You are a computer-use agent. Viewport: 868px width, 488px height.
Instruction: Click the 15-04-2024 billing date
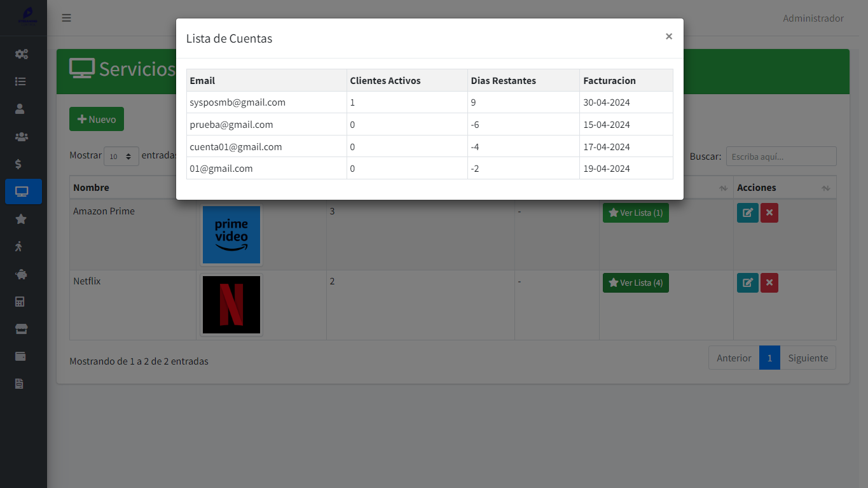(607, 125)
